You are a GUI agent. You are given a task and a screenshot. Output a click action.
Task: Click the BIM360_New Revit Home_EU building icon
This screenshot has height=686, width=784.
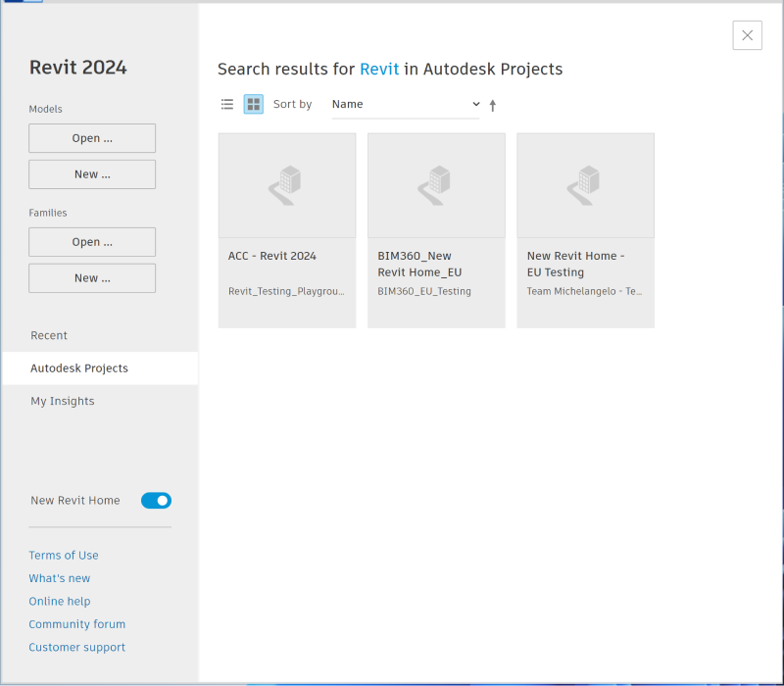[436, 185]
